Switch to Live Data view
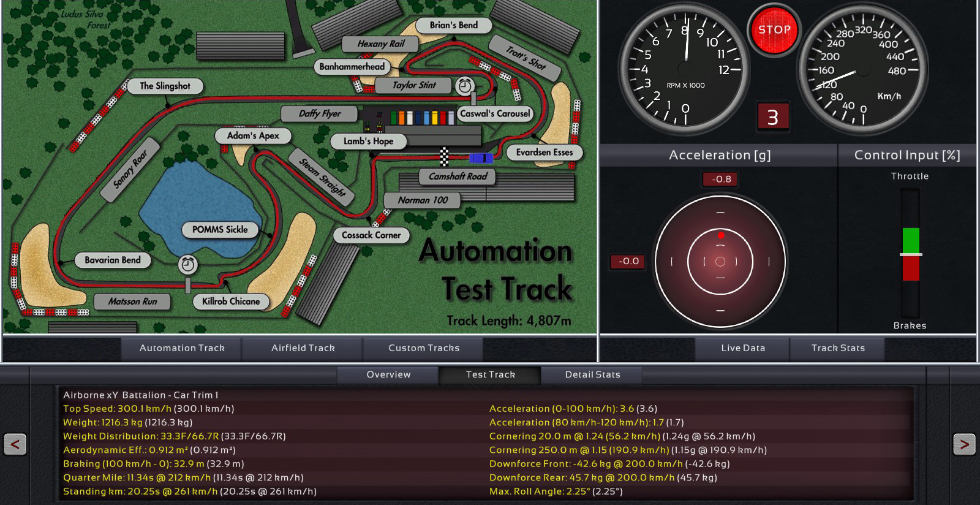Viewport: 980px width, 505px height. point(743,348)
